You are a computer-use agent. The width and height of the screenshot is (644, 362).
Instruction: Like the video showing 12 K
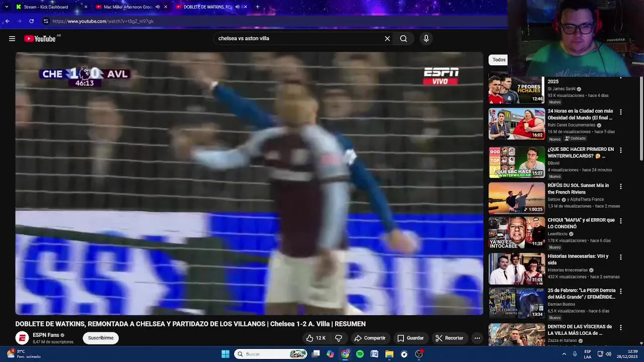(316, 338)
